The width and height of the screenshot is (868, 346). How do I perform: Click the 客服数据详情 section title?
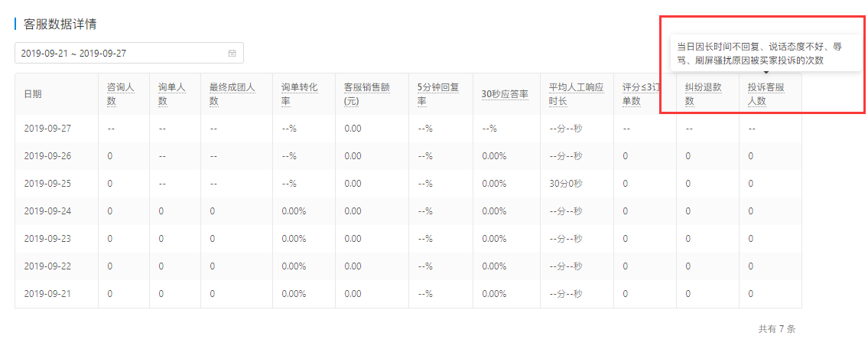(61, 24)
